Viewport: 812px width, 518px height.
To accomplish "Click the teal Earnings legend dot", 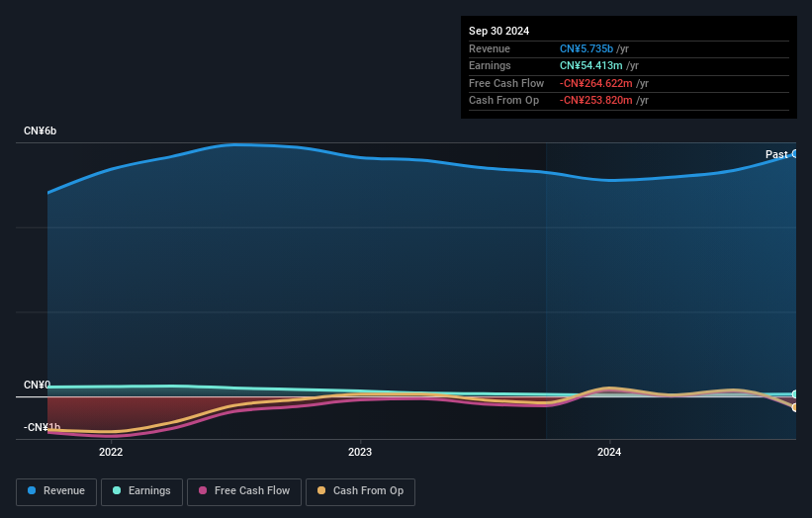I will click(x=117, y=490).
